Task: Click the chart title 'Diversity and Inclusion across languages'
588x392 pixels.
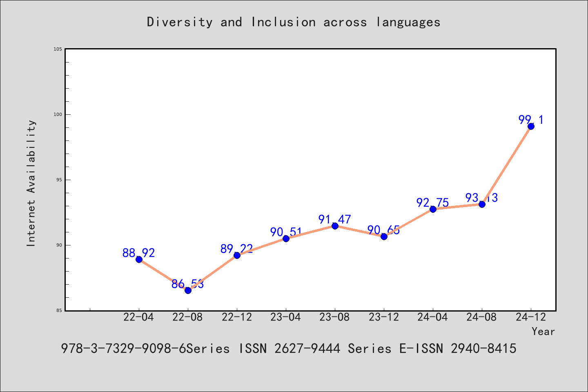Action: tap(294, 22)
